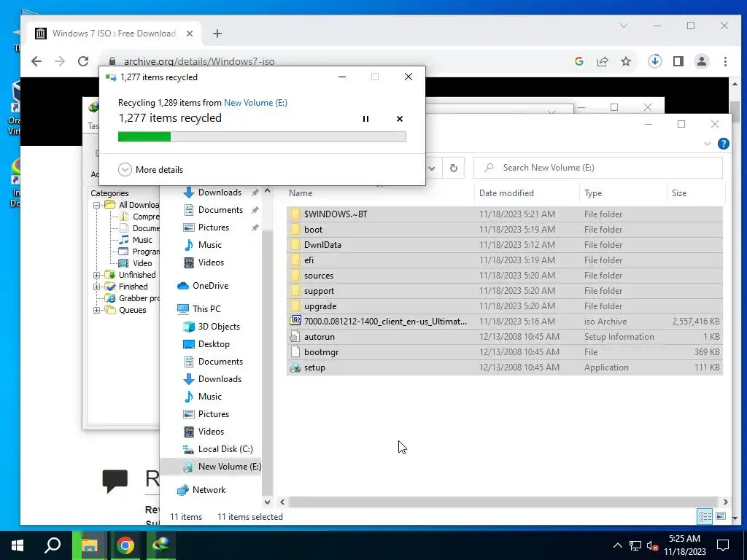The width and height of the screenshot is (747, 560).
Task: Go back in Chrome
Action: pos(36,61)
